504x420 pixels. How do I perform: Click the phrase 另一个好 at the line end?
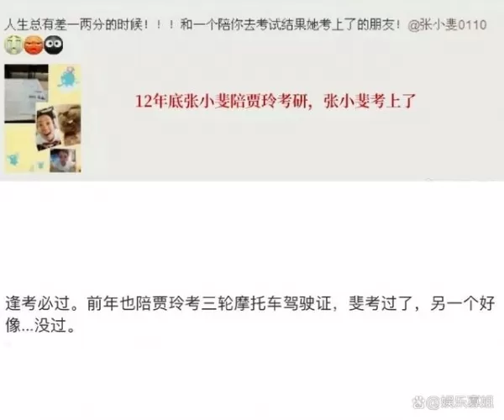pyautogui.click(x=462, y=304)
